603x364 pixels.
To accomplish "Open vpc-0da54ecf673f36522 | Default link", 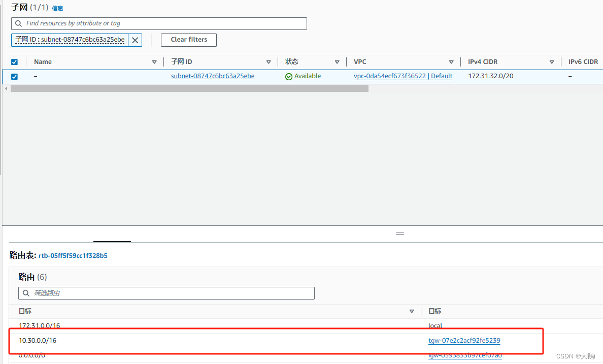I will coord(403,76).
